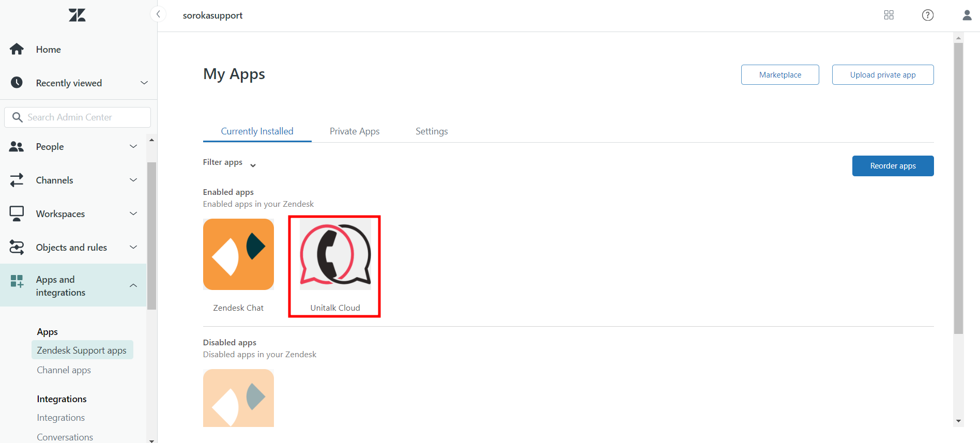Click the disabled Zendesk Chat app thumbnail
The image size is (980, 443).
click(238, 398)
